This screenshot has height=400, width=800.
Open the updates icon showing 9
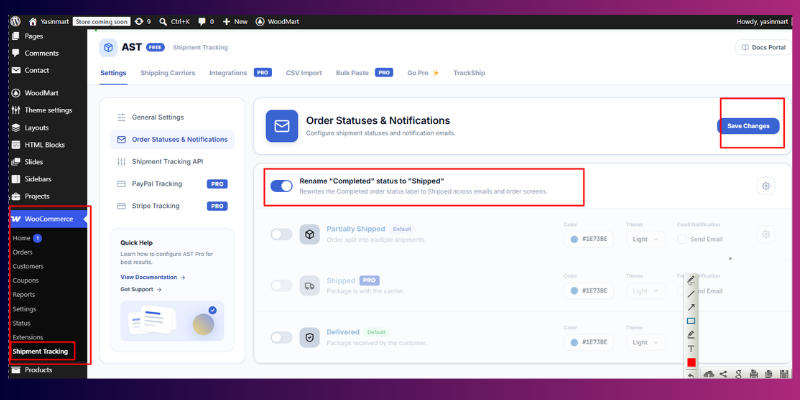coord(143,21)
